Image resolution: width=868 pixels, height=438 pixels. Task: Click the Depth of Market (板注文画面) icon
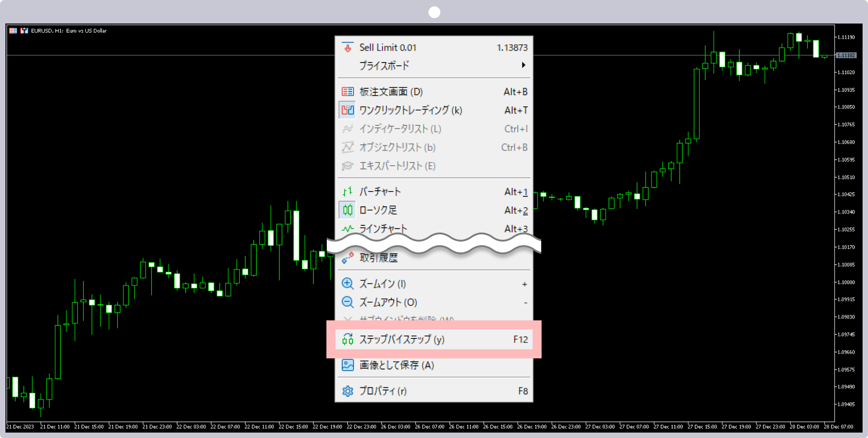click(348, 92)
